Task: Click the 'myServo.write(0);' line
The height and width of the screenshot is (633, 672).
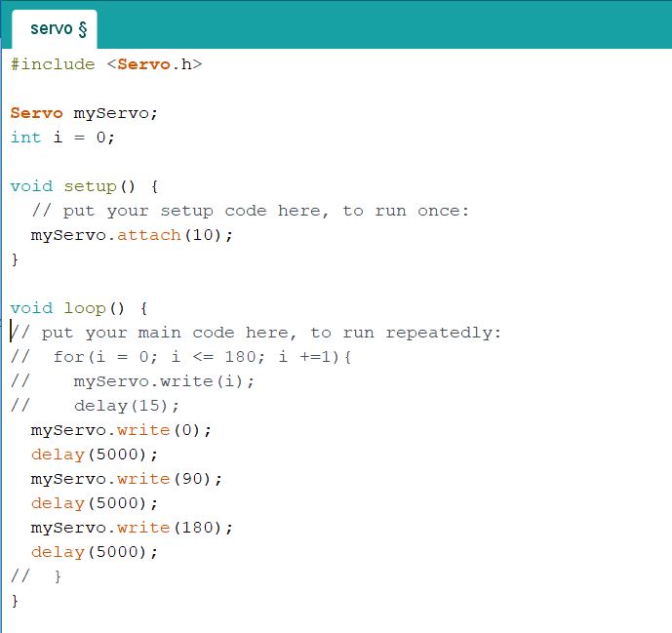Action: [121, 430]
